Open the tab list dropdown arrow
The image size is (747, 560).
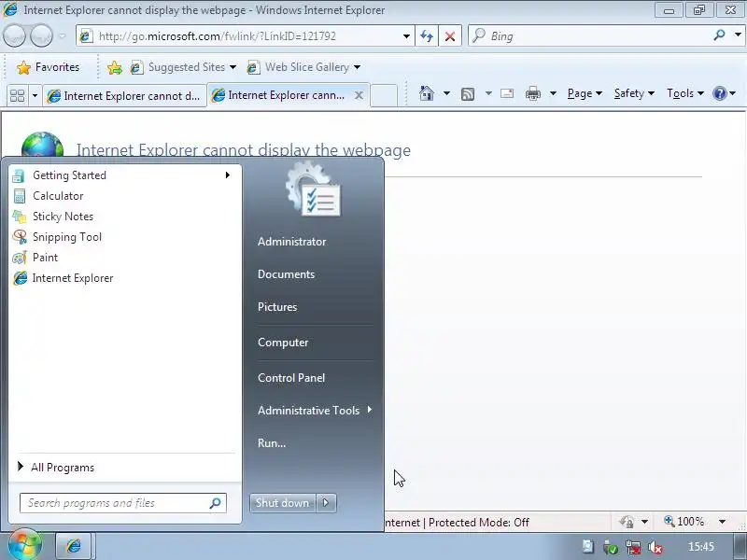pos(35,96)
